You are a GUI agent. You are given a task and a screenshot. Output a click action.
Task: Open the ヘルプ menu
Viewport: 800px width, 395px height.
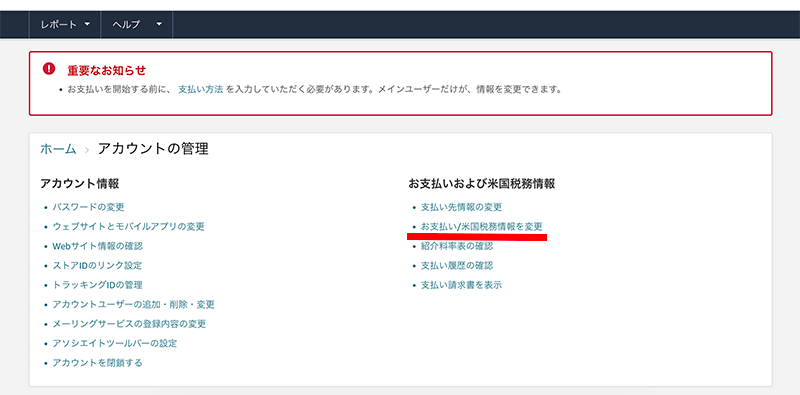coord(137,24)
